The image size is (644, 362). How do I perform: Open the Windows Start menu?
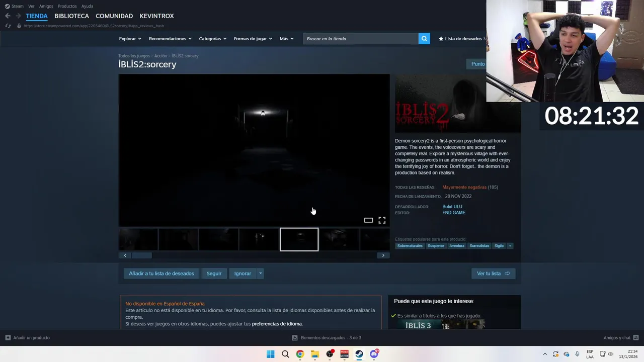click(x=270, y=354)
